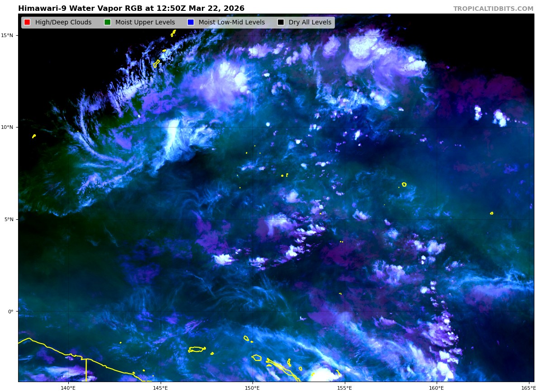Click the green Moist Upper Levels swatch
543x392 pixels.
(107, 23)
